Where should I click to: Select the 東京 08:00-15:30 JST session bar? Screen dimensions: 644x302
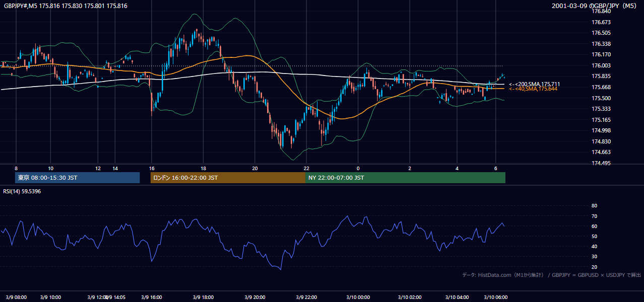78,178
